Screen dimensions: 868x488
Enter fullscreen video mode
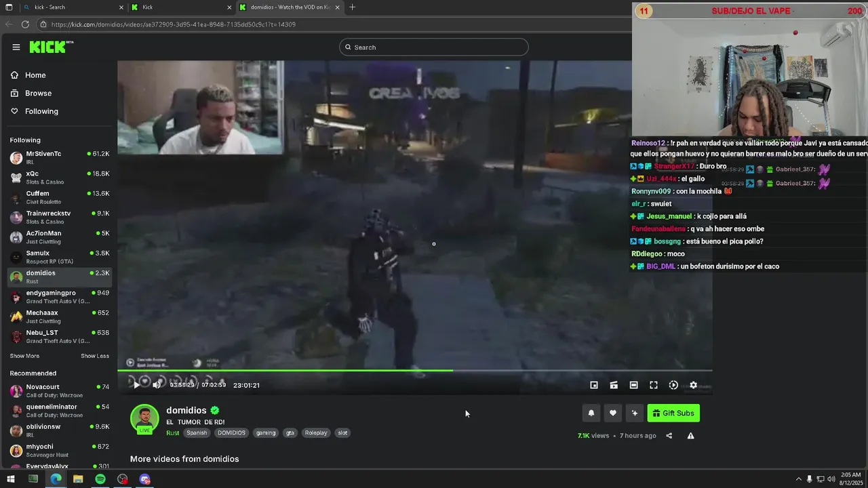coord(654,385)
